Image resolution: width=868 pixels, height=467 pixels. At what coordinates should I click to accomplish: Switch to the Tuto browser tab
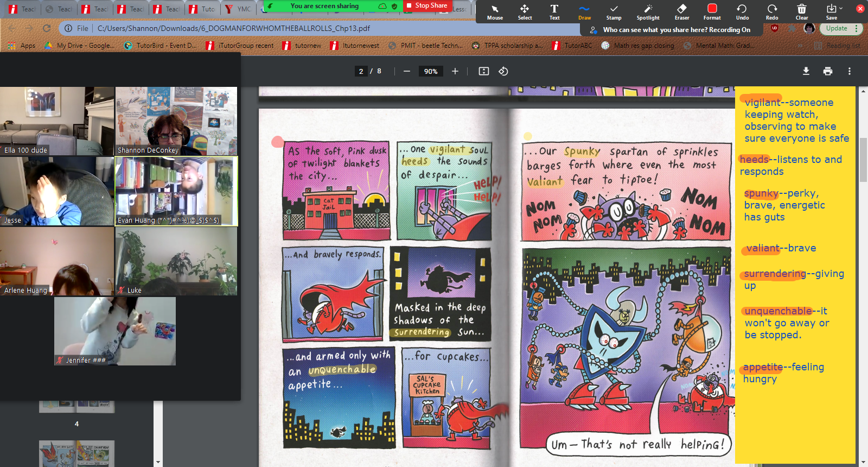click(202, 9)
